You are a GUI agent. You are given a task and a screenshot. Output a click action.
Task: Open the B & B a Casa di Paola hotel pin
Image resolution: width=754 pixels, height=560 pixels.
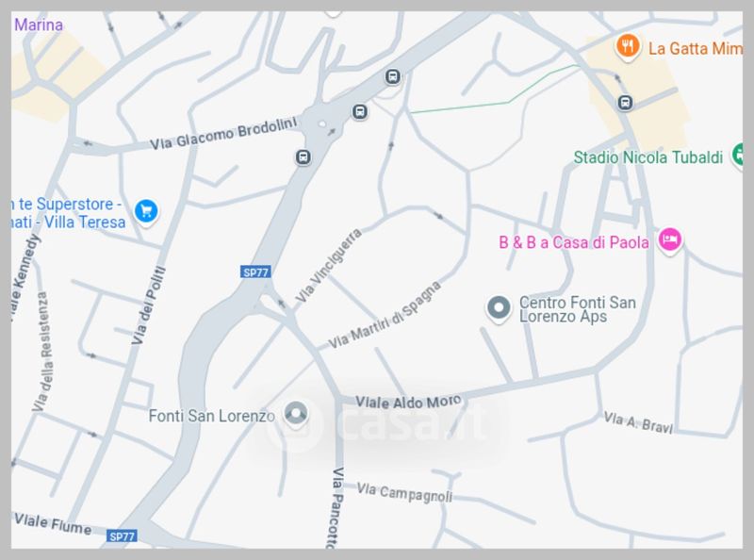point(670,239)
